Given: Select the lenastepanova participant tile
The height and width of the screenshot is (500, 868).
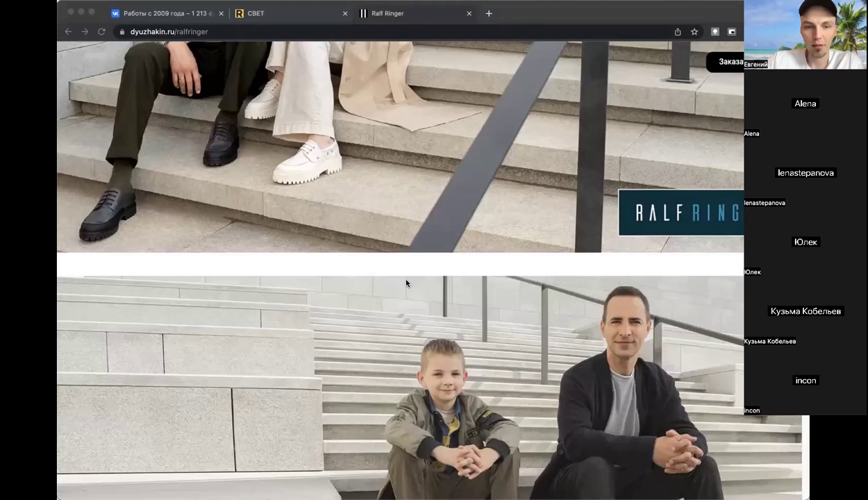Looking at the screenshot, I should tap(806, 173).
